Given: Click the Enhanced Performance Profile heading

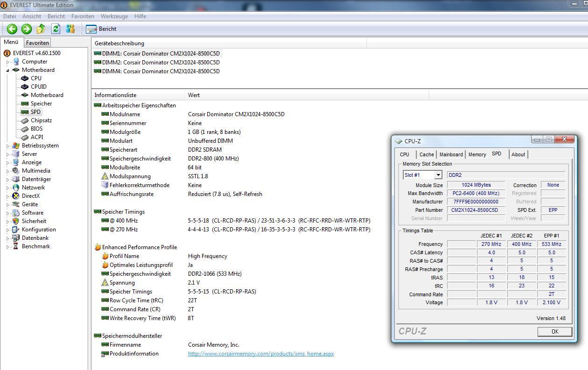Looking at the screenshot, I should [139, 247].
